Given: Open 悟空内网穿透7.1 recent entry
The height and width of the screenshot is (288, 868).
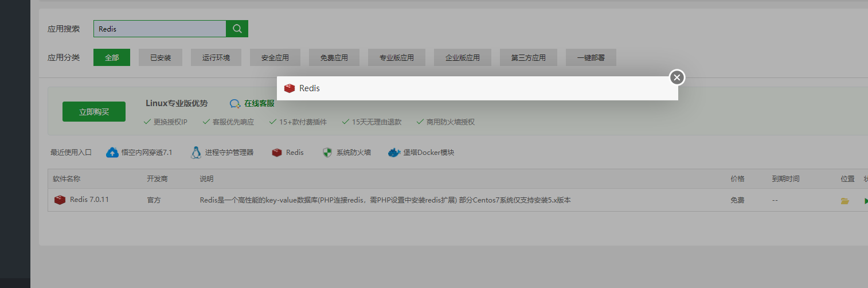Looking at the screenshot, I should [x=147, y=153].
